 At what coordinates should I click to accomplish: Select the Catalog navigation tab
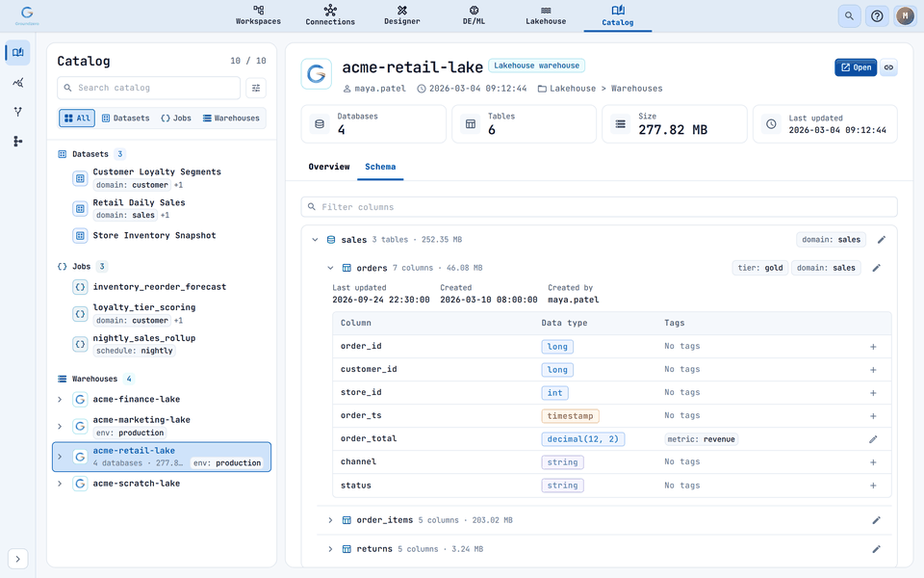618,16
